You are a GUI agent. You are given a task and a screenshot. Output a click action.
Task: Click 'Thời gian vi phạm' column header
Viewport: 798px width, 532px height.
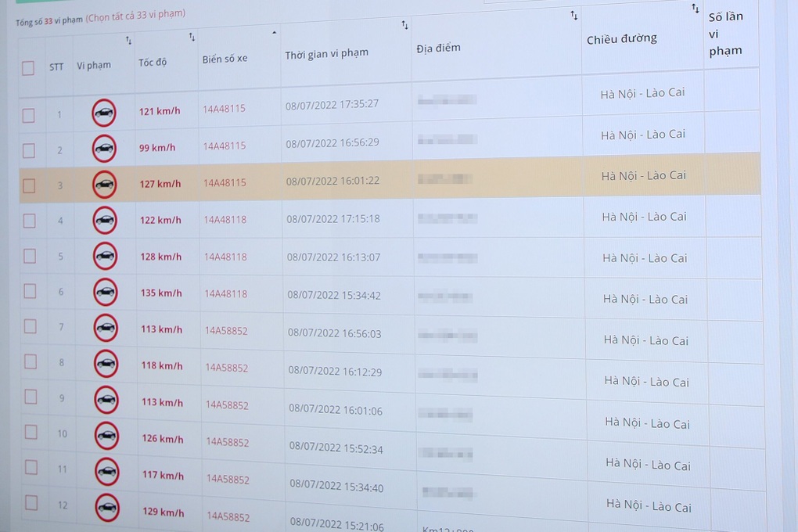click(x=327, y=54)
